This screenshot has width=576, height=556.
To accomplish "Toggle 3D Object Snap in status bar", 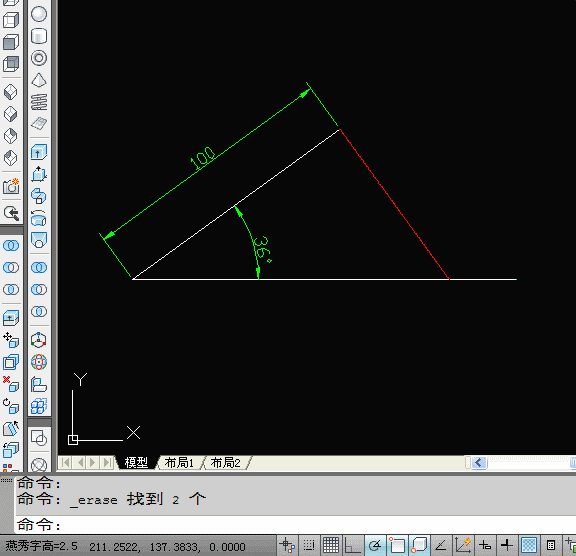I will point(419,545).
